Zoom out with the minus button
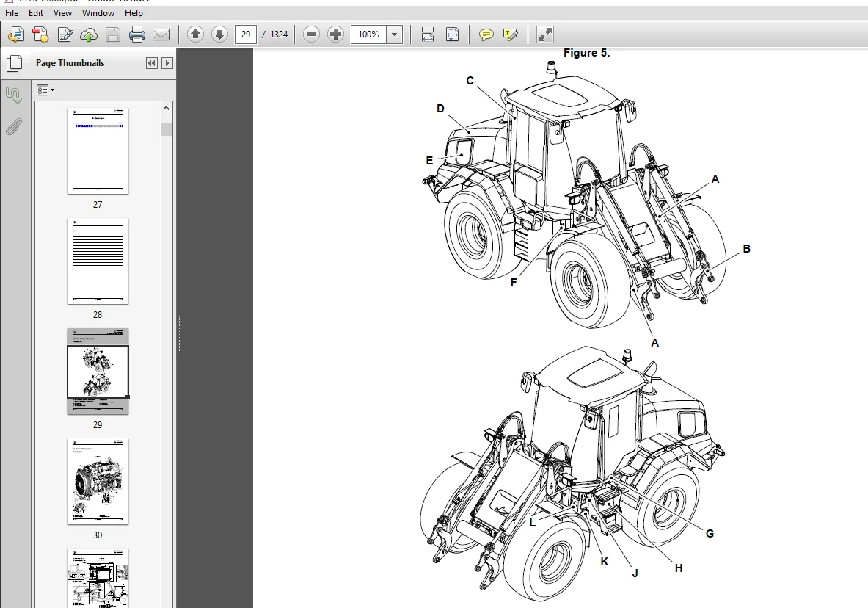 [x=312, y=35]
